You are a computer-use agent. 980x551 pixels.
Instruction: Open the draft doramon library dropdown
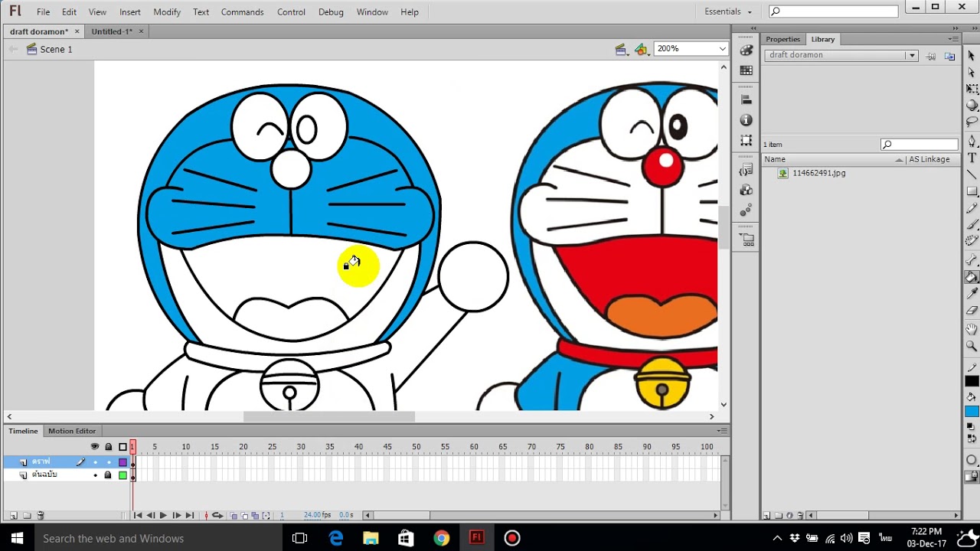click(x=911, y=55)
